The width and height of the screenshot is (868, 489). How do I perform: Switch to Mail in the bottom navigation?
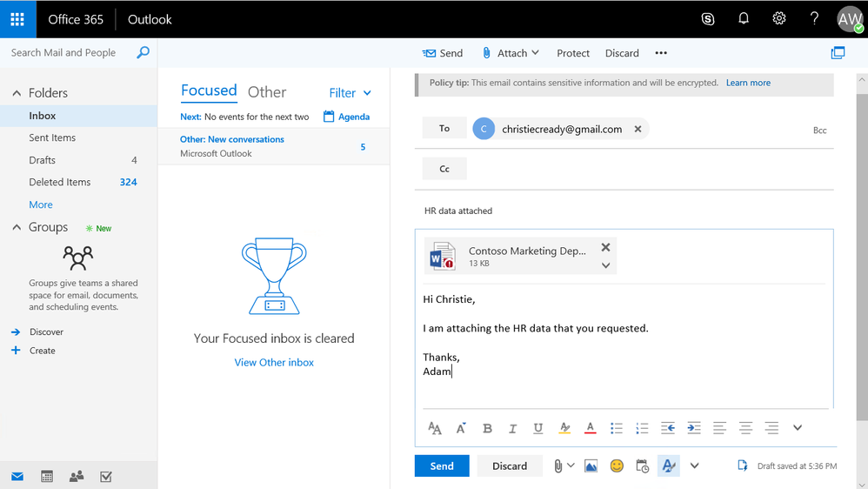(17, 477)
